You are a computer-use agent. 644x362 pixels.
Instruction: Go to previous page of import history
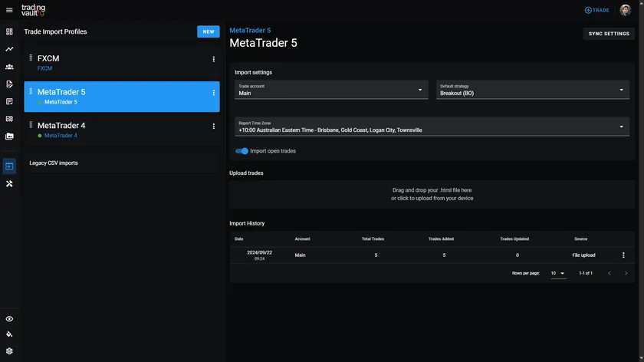(609, 273)
